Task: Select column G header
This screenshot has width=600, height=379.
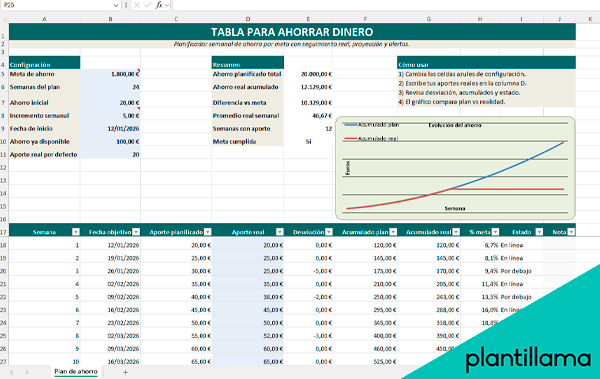Action: pyautogui.click(x=429, y=19)
